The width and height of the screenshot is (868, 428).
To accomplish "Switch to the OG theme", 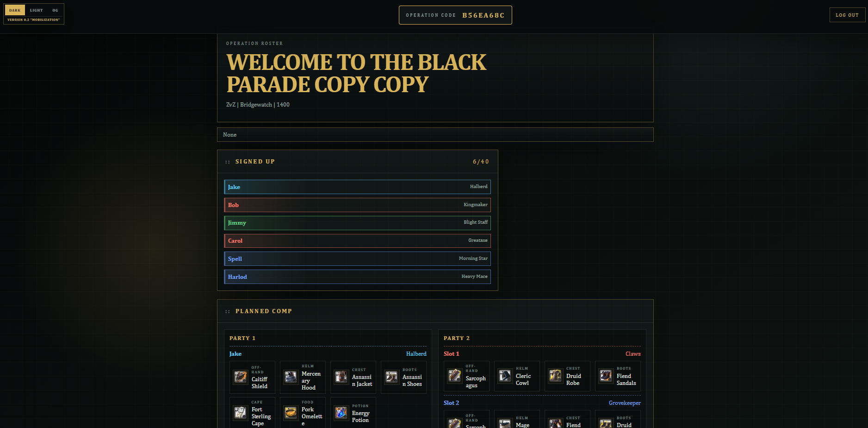I will point(55,10).
